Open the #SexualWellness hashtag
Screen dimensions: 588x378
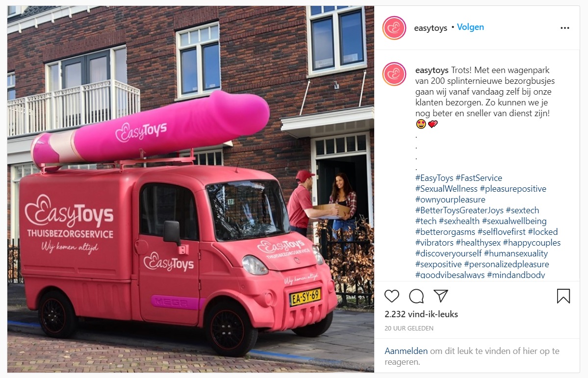coord(446,189)
